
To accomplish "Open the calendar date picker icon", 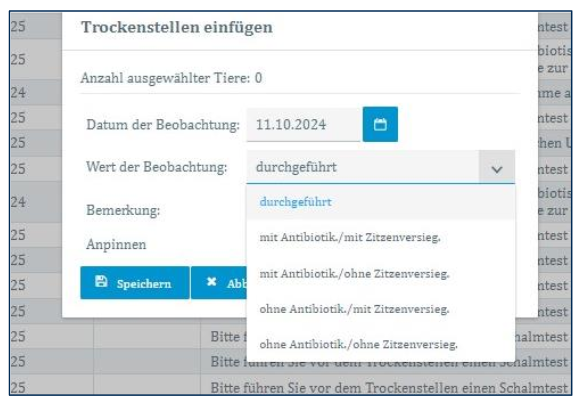I will coord(380,124).
